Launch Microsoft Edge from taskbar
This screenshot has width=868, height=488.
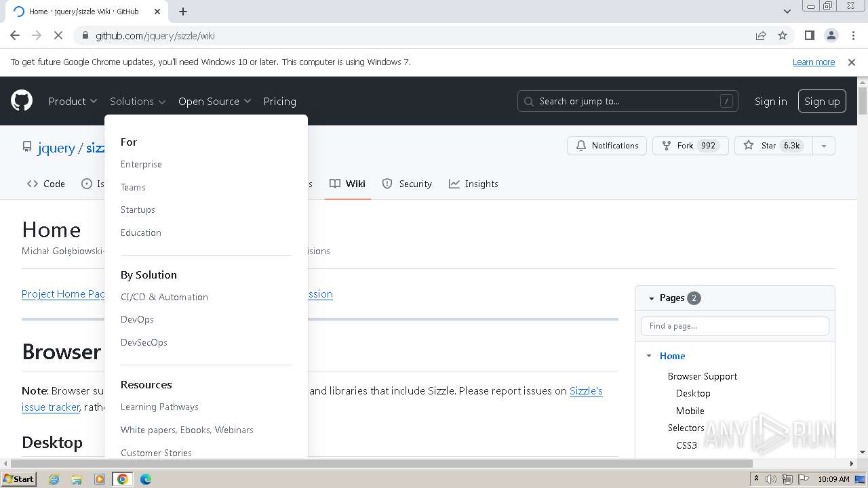coord(146,479)
